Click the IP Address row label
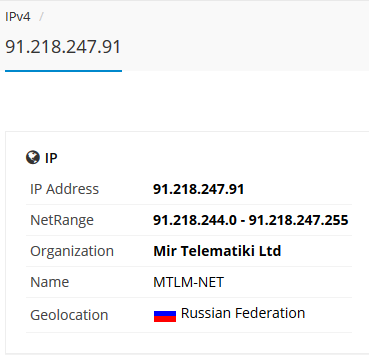369x363 pixels. coord(65,189)
